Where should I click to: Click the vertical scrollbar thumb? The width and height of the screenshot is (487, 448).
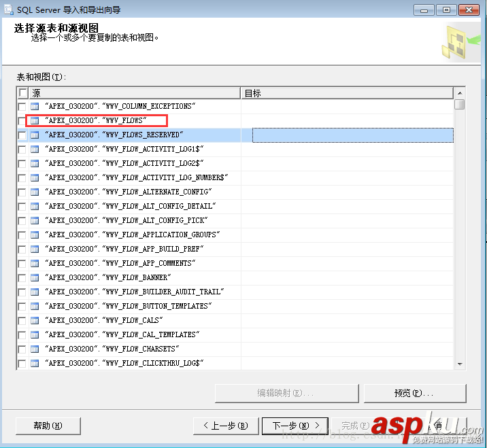[460, 104]
